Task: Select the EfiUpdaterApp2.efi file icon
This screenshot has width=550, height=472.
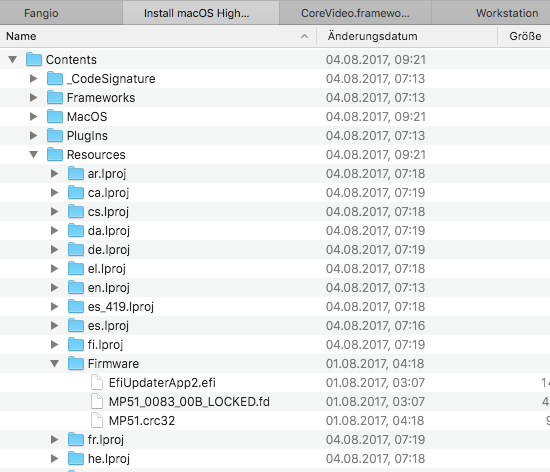Action: (97, 383)
